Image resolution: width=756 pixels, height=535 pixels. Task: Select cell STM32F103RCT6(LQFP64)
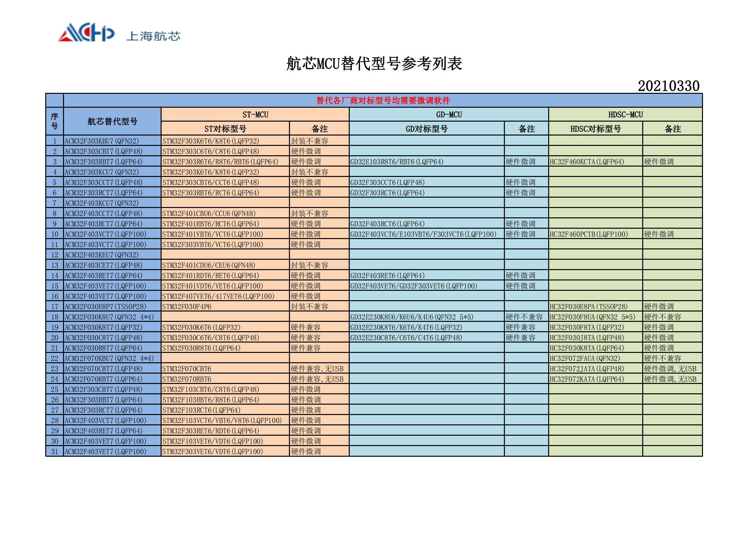[x=225, y=410]
